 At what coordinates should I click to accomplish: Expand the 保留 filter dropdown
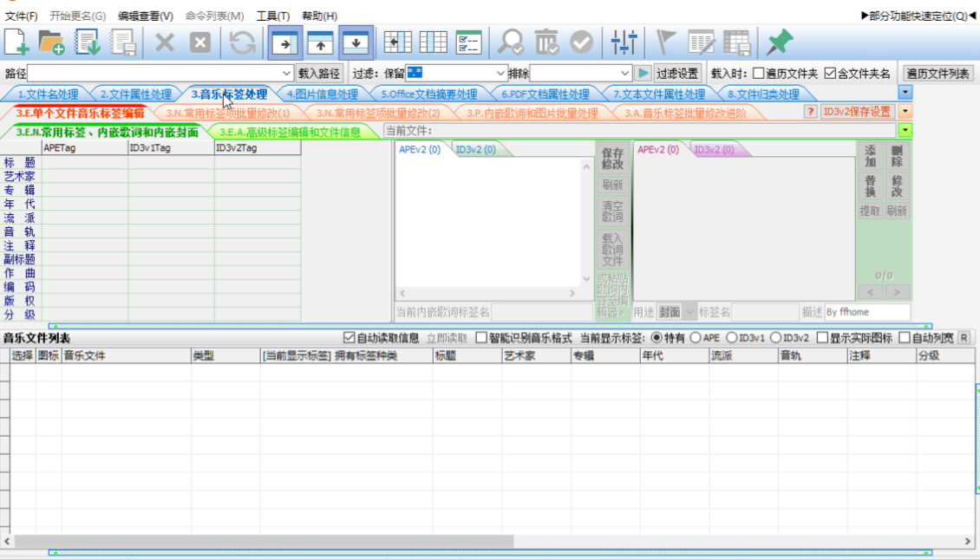click(500, 73)
